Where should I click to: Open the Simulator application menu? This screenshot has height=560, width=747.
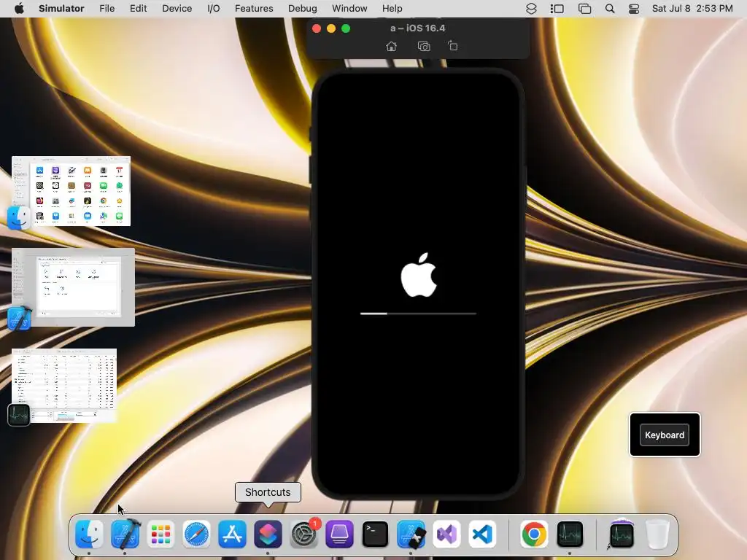(x=61, y=8)
